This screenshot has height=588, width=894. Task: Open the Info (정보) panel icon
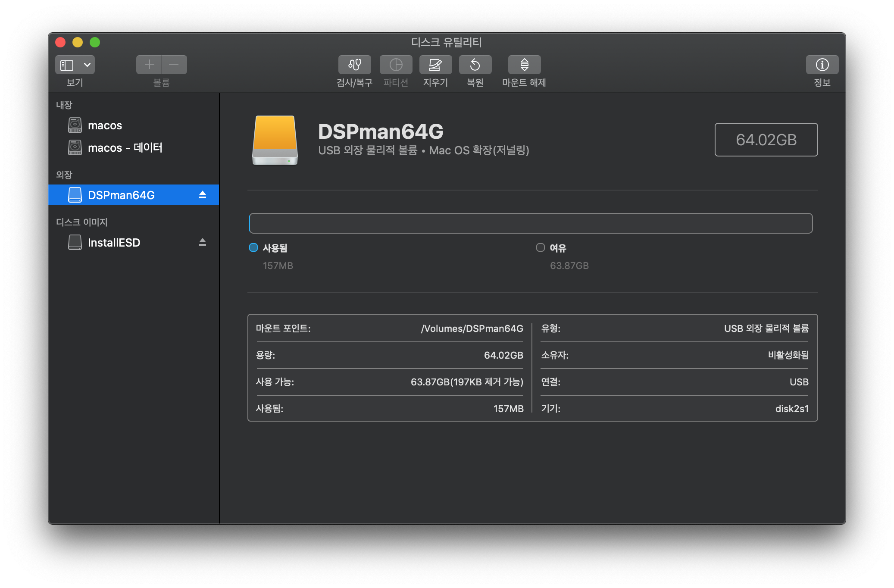(822, 65)
